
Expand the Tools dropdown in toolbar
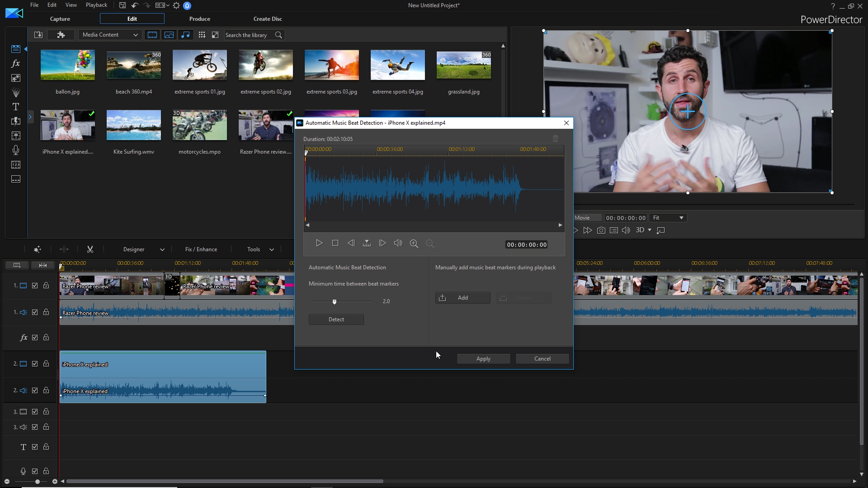click(260, 249)
